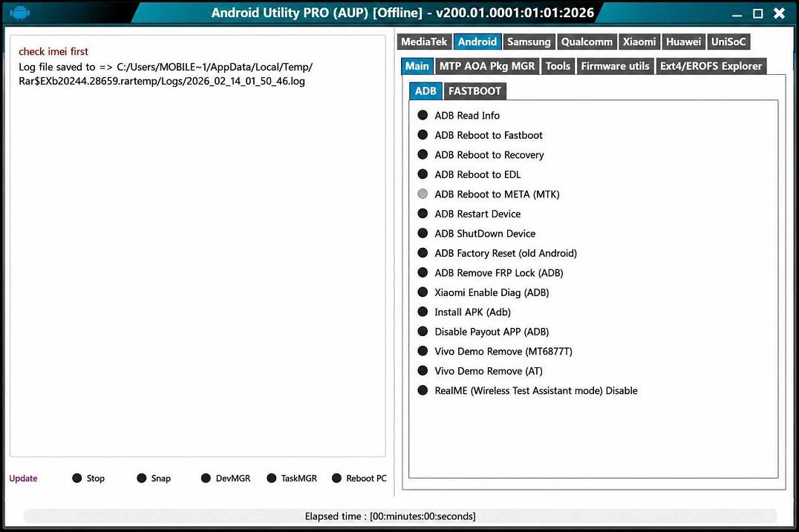This screenshot has height=532, width=799.
Task: Select ADB Restart Device
Action: tap(469, 214)
